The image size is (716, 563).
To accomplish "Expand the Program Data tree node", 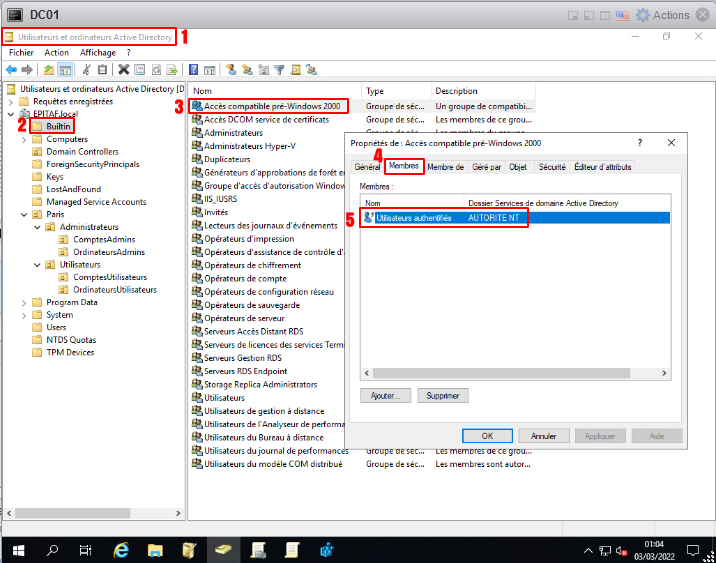I will tap(24, 302).
